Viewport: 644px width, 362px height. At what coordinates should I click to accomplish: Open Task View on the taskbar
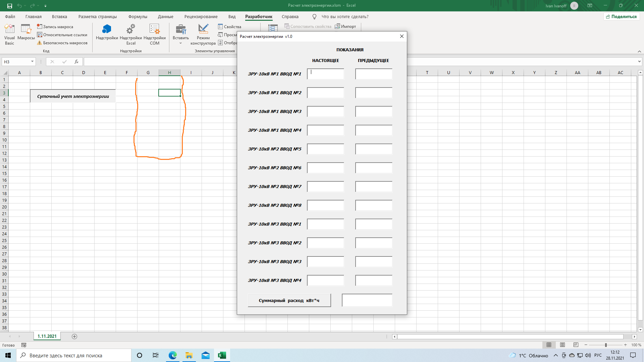(156, 355)
